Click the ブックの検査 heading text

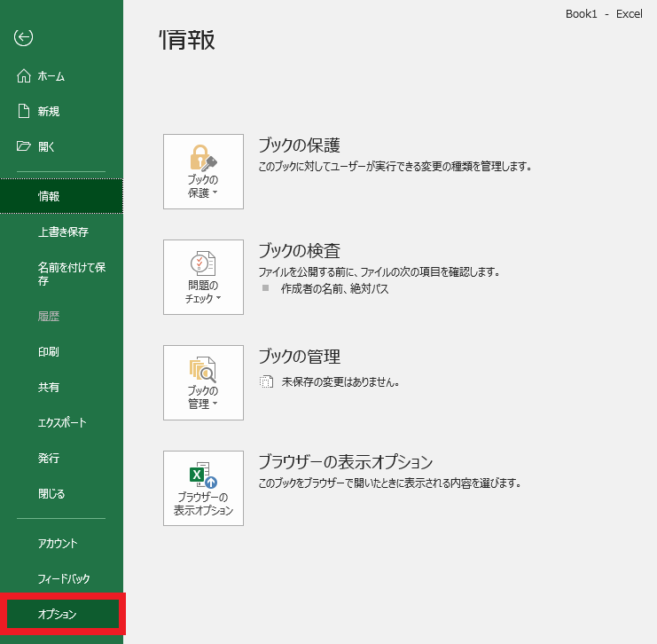click(299, 251)
